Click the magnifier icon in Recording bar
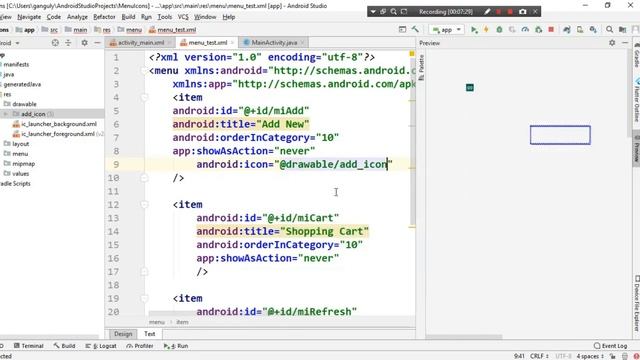 click(x=393, y=11)
